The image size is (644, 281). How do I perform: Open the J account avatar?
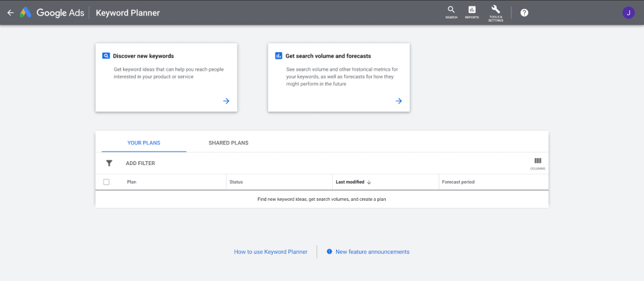click(x=629, y=13)
